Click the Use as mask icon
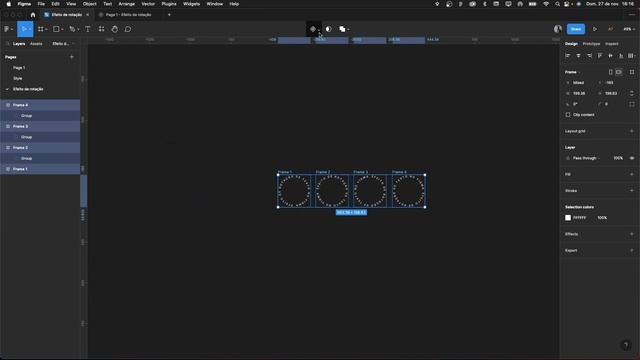Image resolution: width=640 pixels, height=360 pixels. (x=329, y=29)
